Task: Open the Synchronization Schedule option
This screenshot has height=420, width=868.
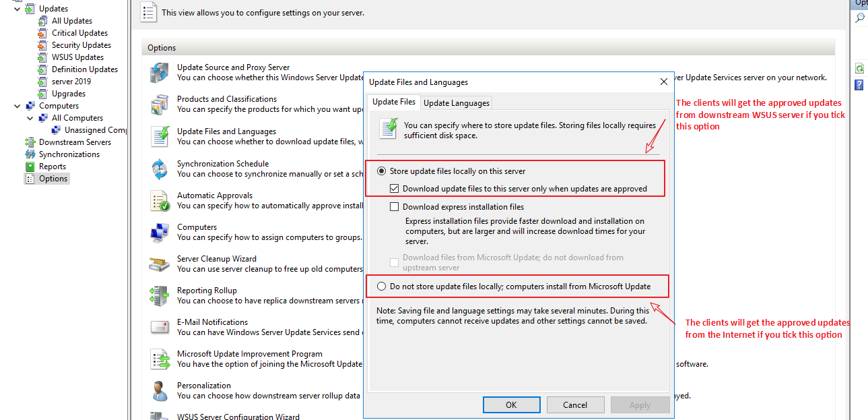Action: click(x=160, y=168)
